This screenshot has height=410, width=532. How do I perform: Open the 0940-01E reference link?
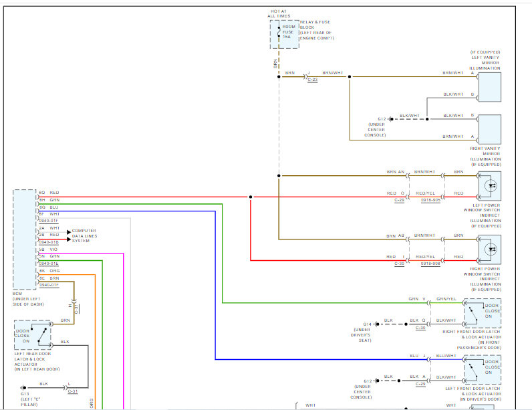[49, 264]
